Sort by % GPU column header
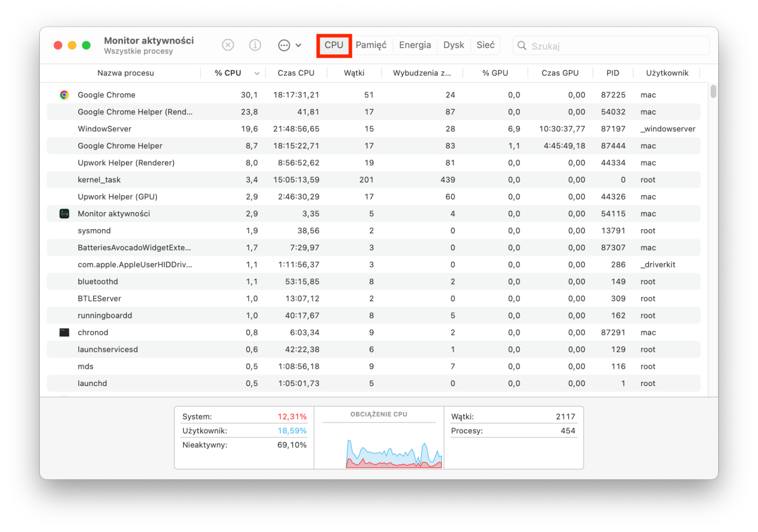This screenshot has width=758, height=532. tap(495, 73)
